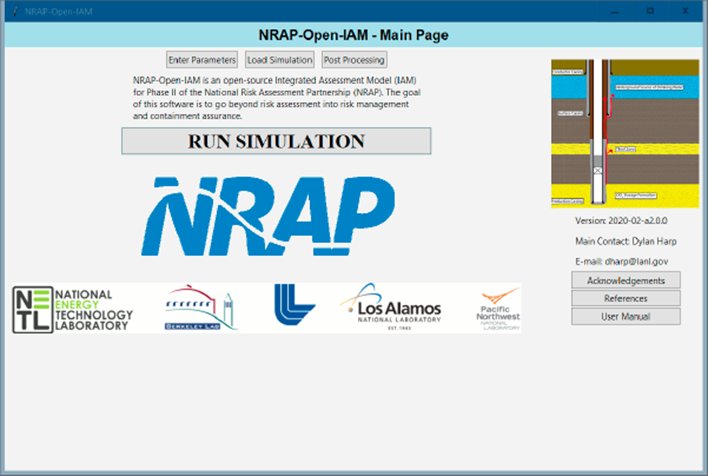Click the wellbore leakage diagram image

click(625, 134)
